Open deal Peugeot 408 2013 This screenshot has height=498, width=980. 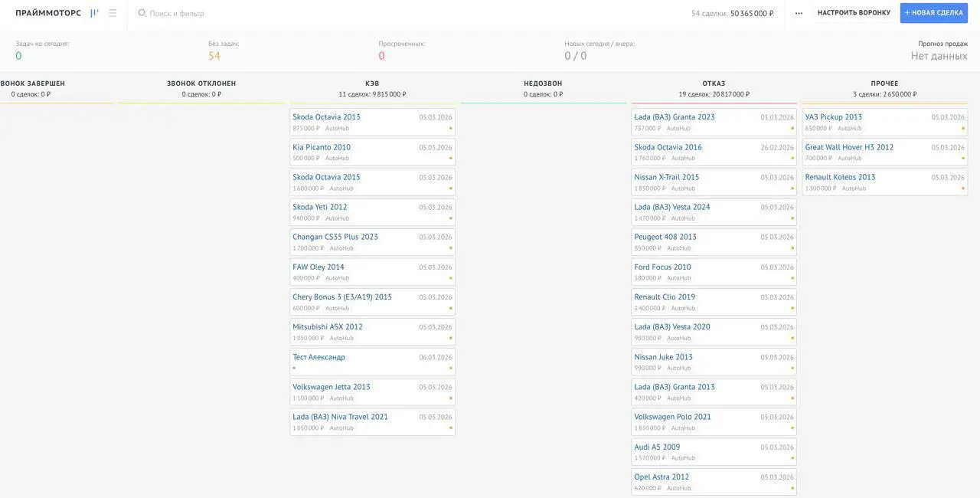coord(665,237)
